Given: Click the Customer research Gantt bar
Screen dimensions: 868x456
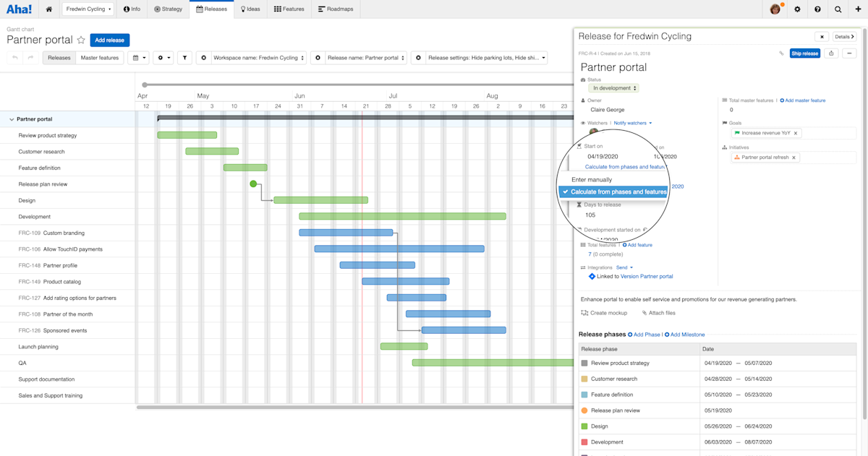Looking at the screenshot, I should coord(212,151).
